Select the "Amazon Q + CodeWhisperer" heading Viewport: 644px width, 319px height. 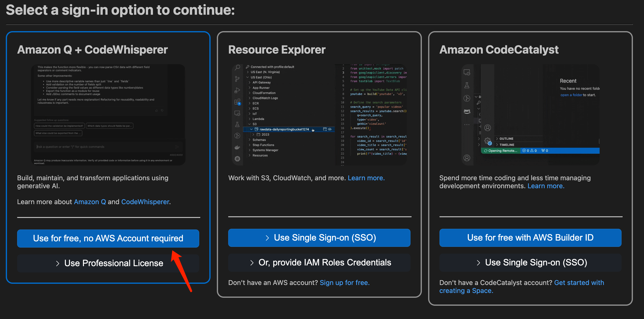92,49
